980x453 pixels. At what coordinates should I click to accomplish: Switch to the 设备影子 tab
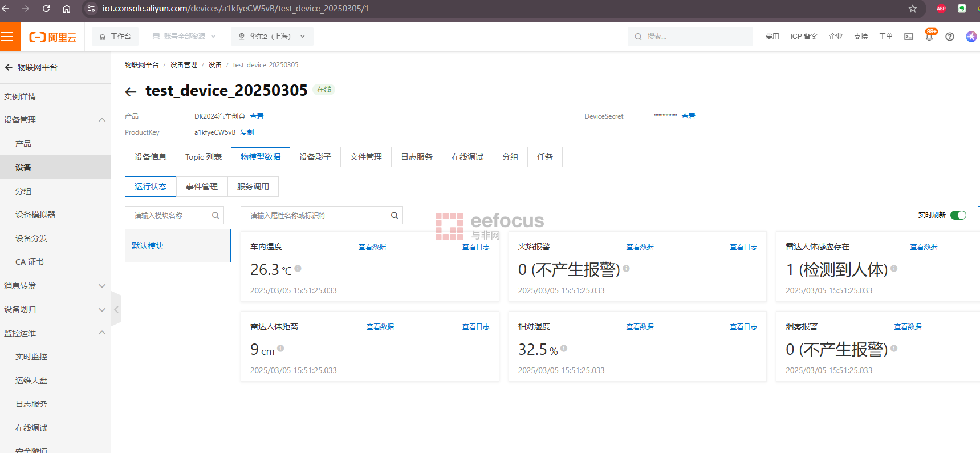tap(315, 157)
